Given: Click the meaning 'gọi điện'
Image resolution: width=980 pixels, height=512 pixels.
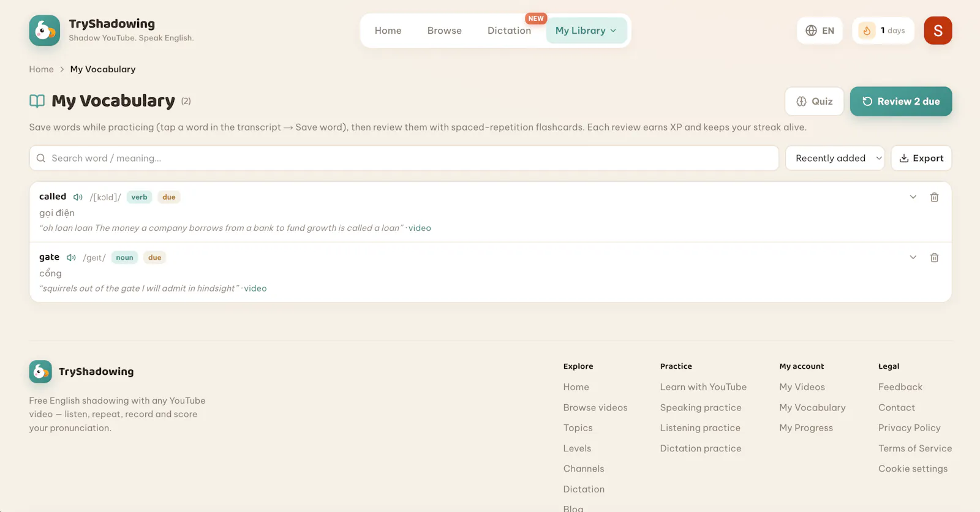Looking at the screenshot, I should click(57, 213).
